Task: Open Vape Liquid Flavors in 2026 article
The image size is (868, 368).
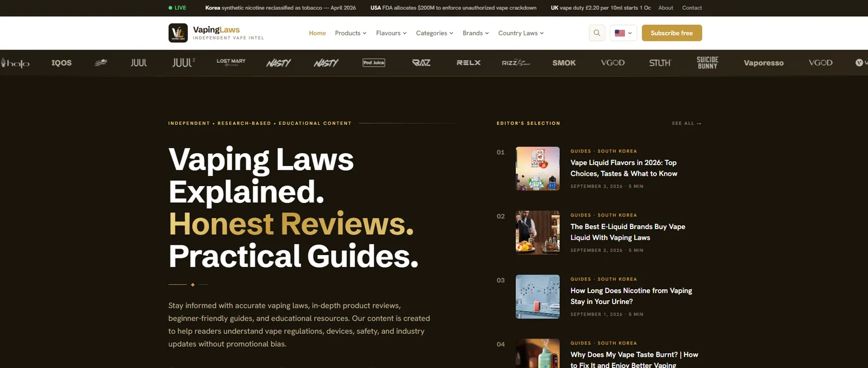Action: point(624,168)
